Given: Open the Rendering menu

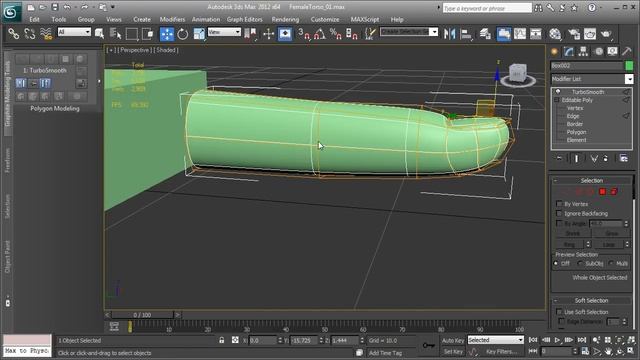Looking at the screenshot, I should 285,19.
